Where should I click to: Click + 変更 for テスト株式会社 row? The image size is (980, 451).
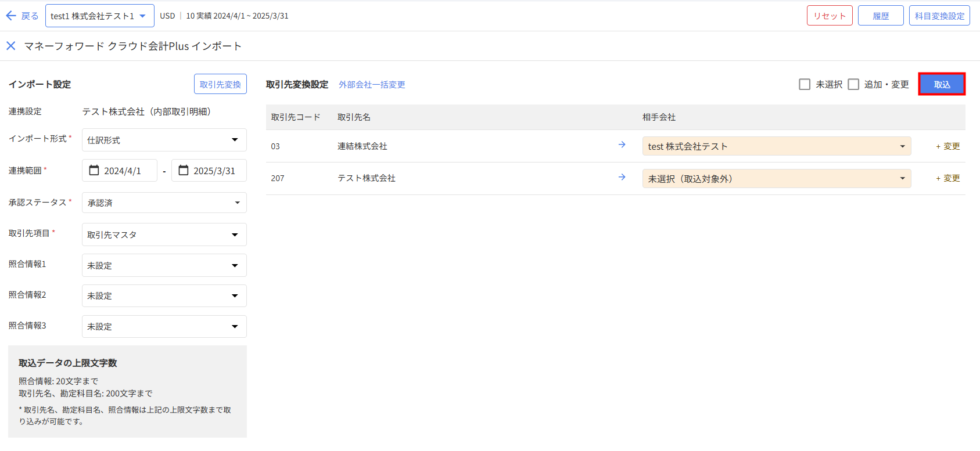point(947,178)
